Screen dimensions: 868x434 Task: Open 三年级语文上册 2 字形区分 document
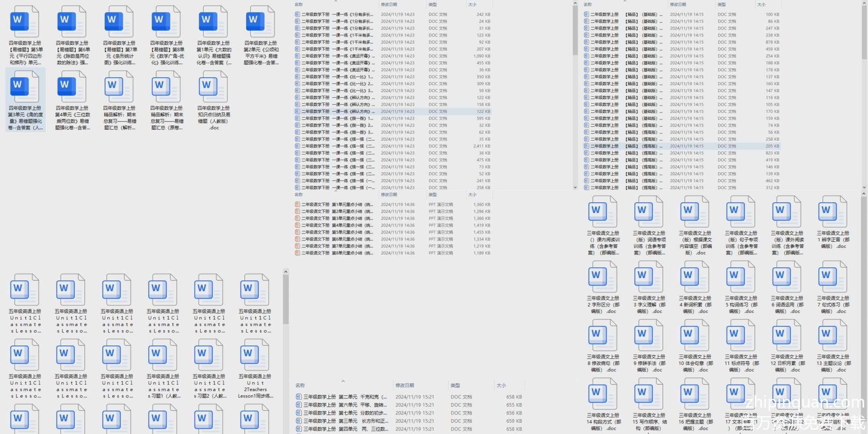coord(603,278)
